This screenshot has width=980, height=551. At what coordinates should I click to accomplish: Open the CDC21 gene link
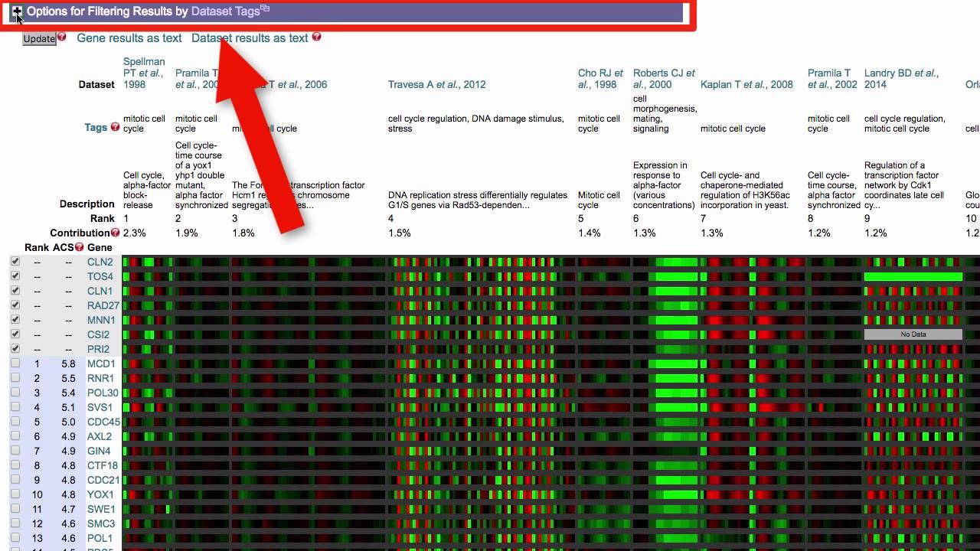coord(103,480)
